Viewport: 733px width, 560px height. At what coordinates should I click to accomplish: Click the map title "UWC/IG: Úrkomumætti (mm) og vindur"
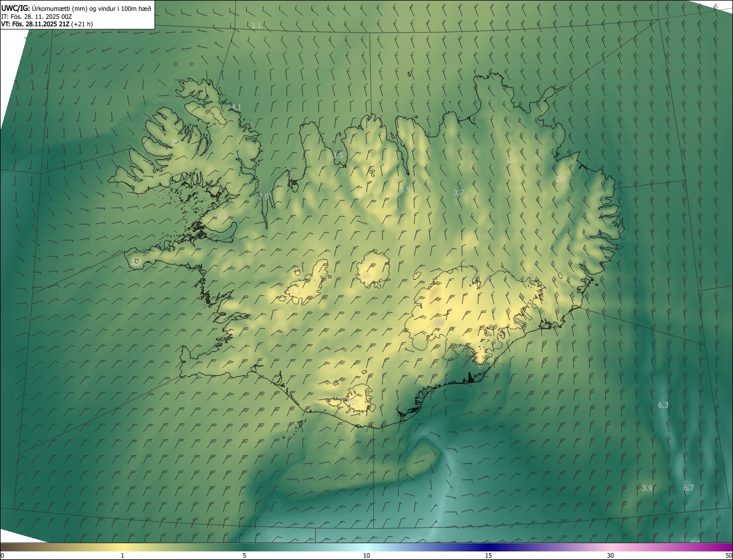coord(76,8)
